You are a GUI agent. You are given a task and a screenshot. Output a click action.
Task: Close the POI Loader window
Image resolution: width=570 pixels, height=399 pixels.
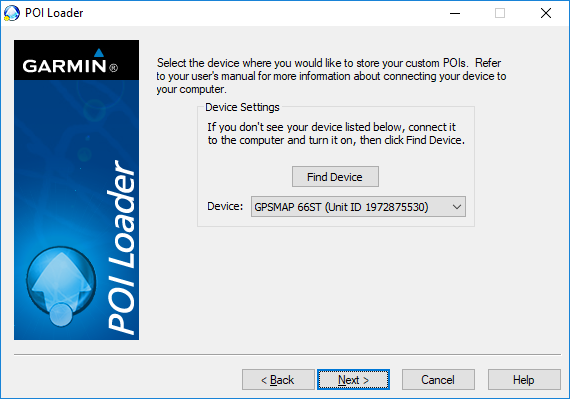(546, 13)
